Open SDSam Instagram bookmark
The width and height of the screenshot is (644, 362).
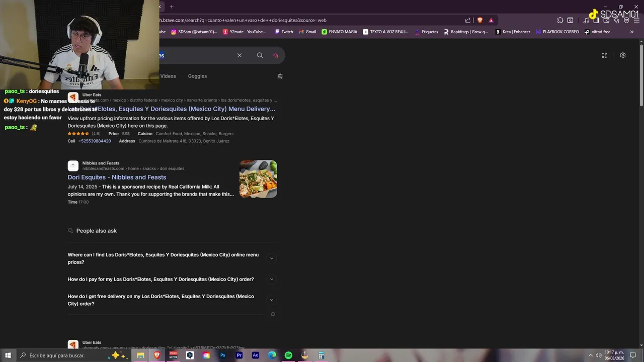click(194, 32)
